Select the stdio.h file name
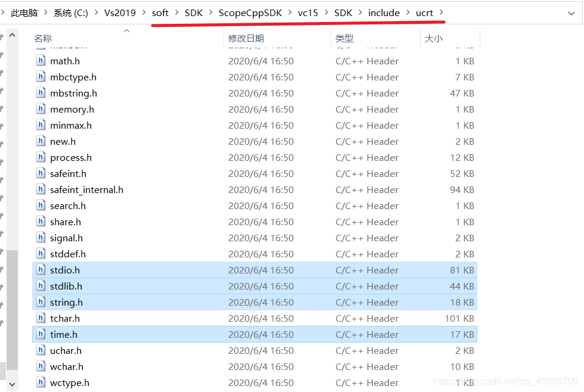584x392 pixels. coord(65,270)
